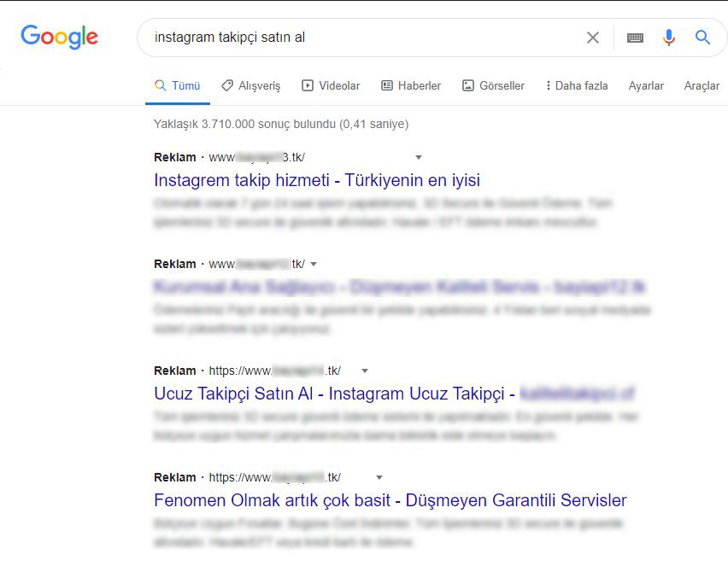Screen dimensions: 728x572
Task: Switch to the Videolar tab
Action: coord(331,86)
